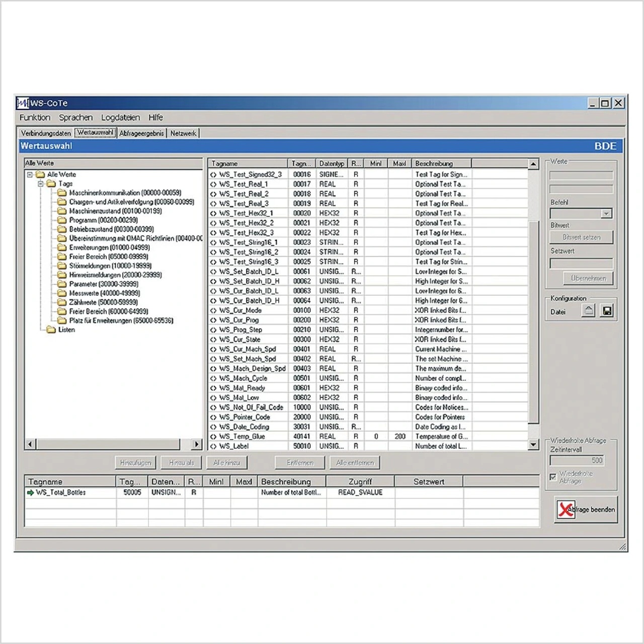
Task: Click the red X on Abfrage beenden
Action: [x=566, y=509]
